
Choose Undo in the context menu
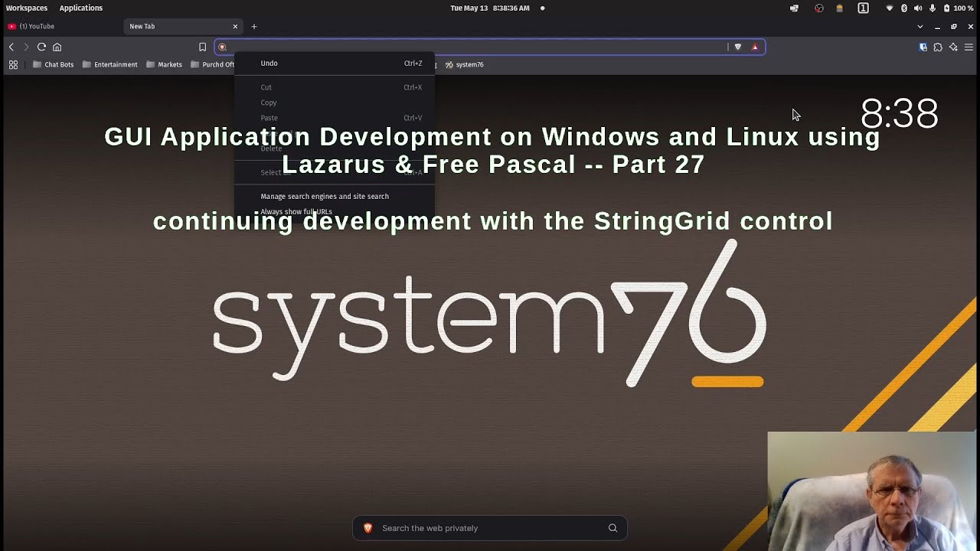point(335,64)
